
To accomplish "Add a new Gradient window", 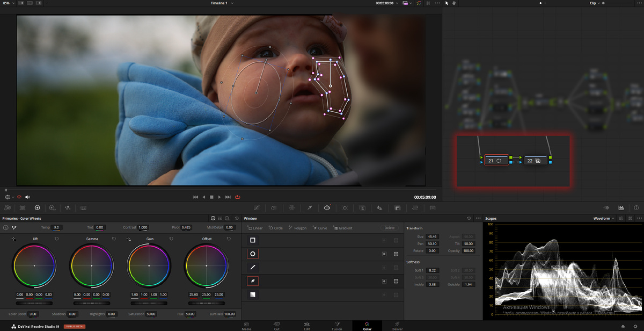I will tap(342, 228).
